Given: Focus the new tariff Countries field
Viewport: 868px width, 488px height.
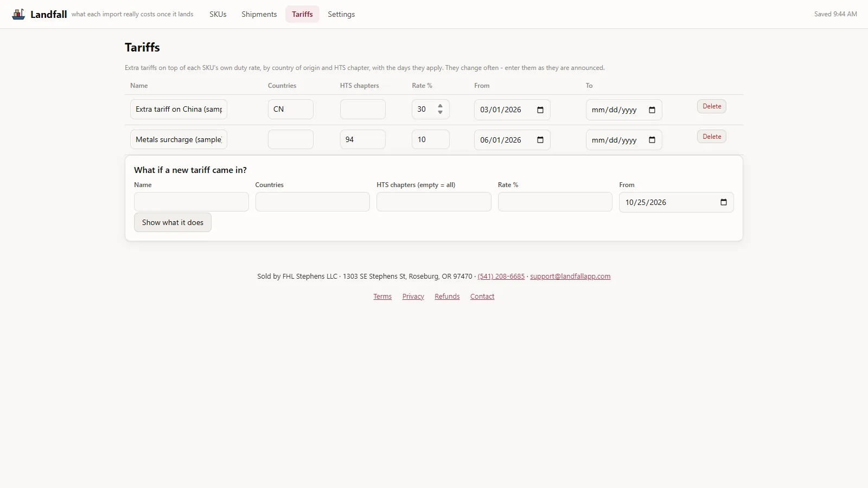Looking at the screenshot, I should tap(312, 202).
